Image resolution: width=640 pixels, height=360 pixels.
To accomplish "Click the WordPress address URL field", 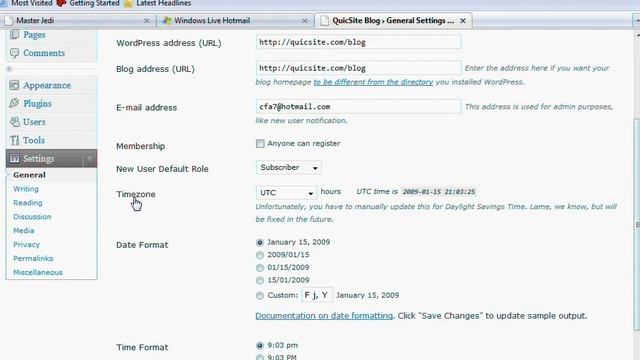I will point(359,42).
